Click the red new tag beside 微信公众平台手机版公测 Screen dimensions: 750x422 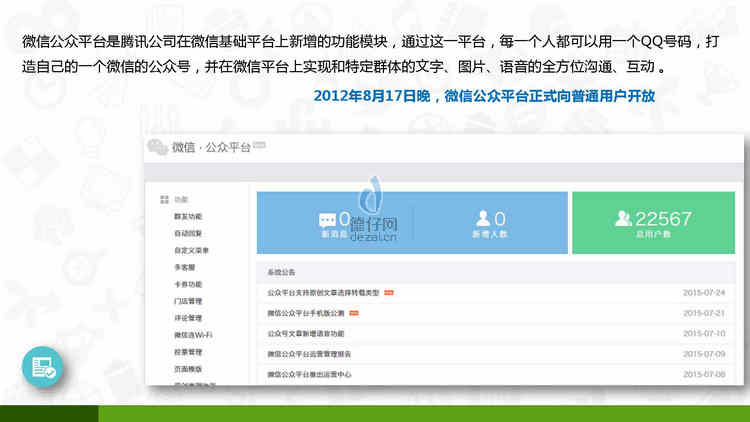354,313
